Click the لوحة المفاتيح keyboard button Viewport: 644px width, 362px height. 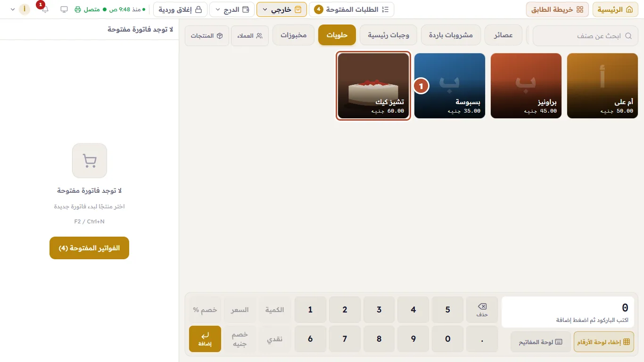point(540,342)
